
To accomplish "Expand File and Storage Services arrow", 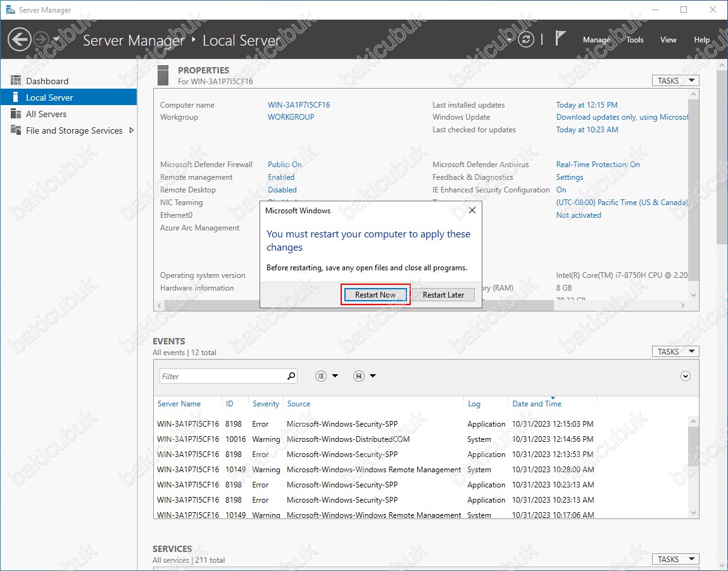I will pos(132,130).
